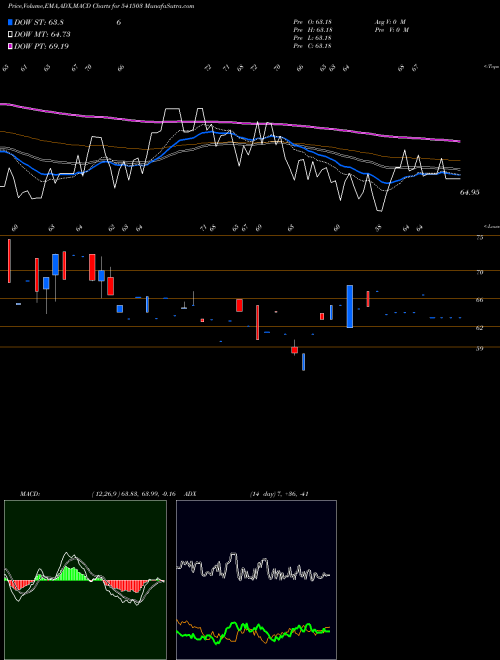Click the tall blue candlestick near 62-68

(x=350, y=306)
